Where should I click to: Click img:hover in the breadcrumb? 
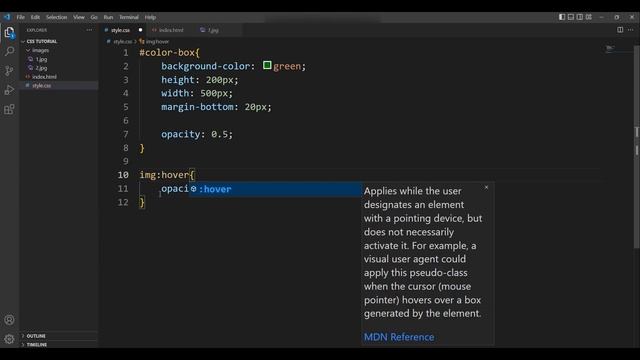tap(157, 42)
